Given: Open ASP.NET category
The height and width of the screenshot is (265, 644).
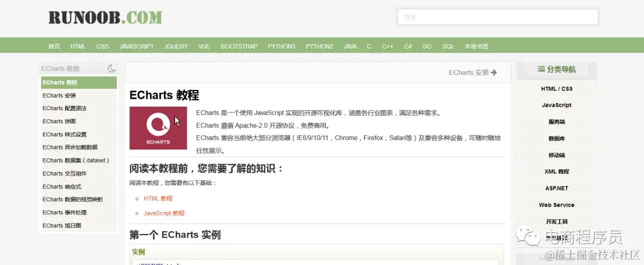Looking at the screenshot, I should click(556, 188).
